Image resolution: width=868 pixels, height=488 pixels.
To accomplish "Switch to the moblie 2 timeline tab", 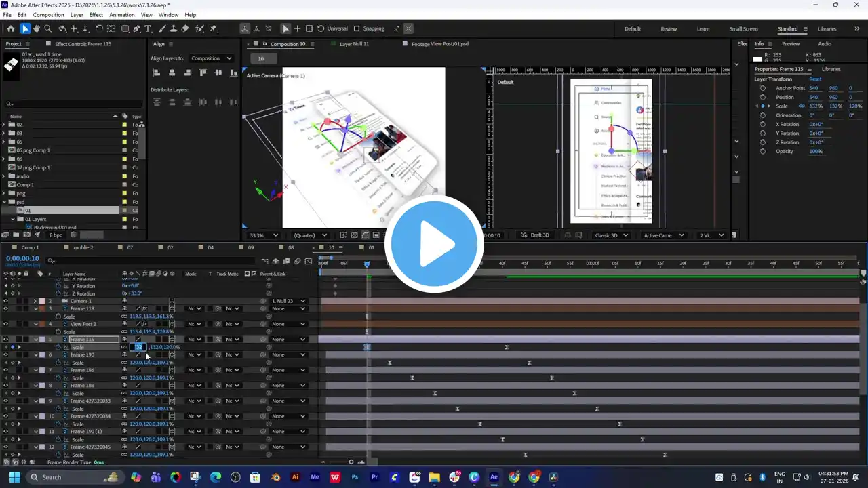I will [83, 247].
